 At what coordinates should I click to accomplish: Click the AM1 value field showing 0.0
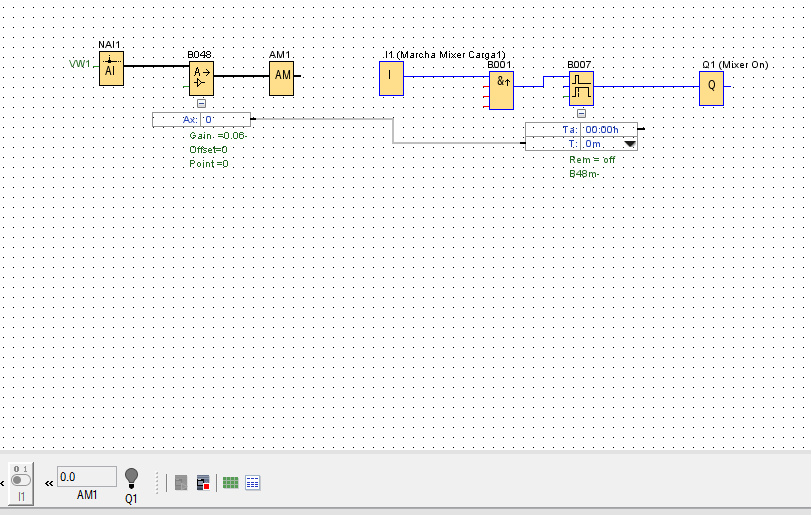87,477
